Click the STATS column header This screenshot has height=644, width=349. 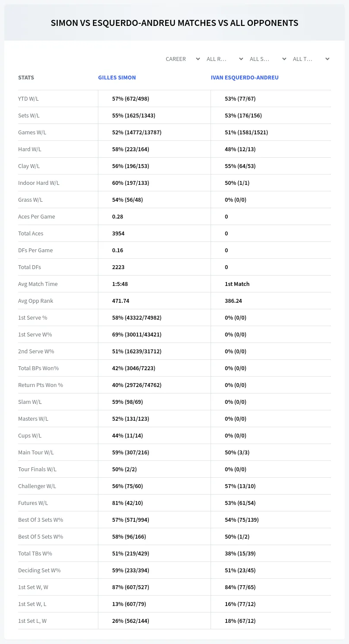point(26,78)
